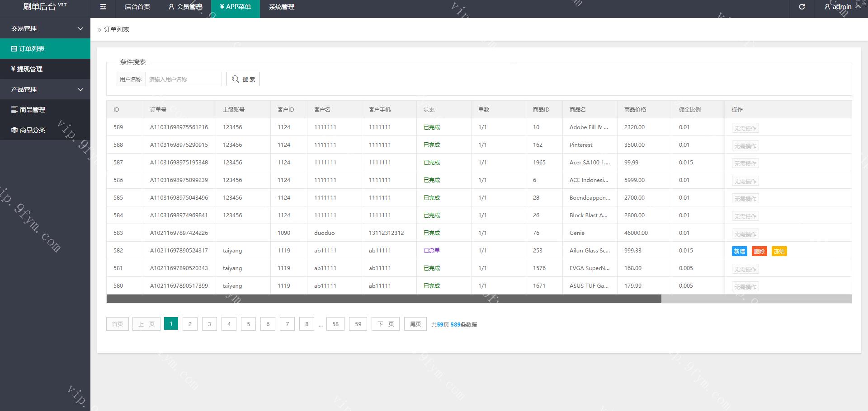868x411 pixels.
Task: Click the refresh icon in top bar
Action: [x=802, y=7]
